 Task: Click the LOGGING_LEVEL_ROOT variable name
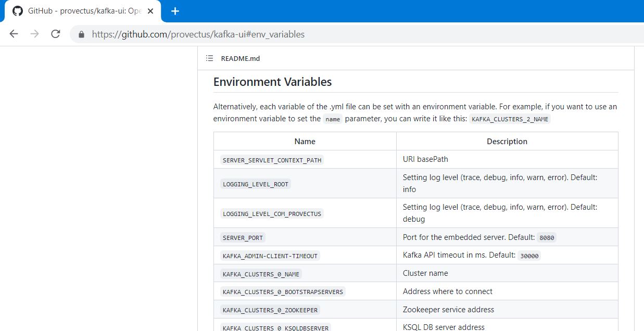[255, 184]
